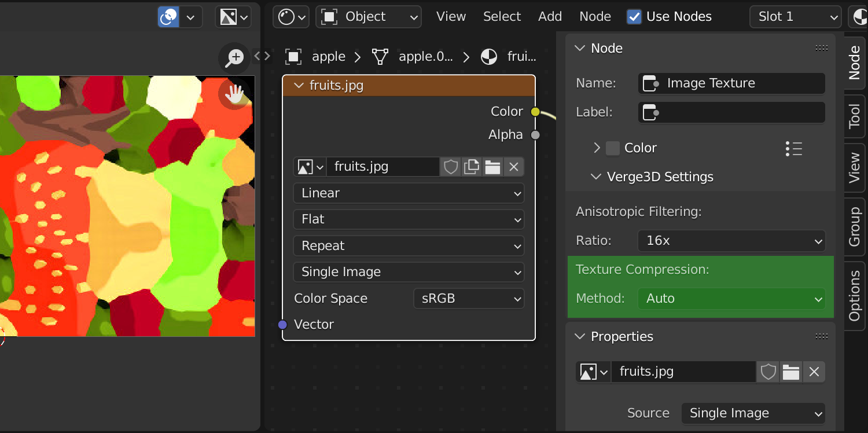Enable the custom Color checkbox
The height and width of the screenshot is (433, 868).
(613, 148)
